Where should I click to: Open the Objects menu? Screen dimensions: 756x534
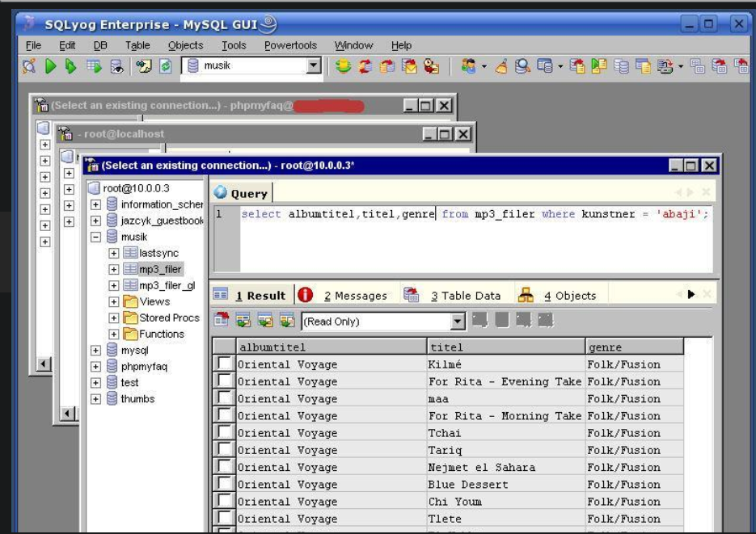point(186,45)
